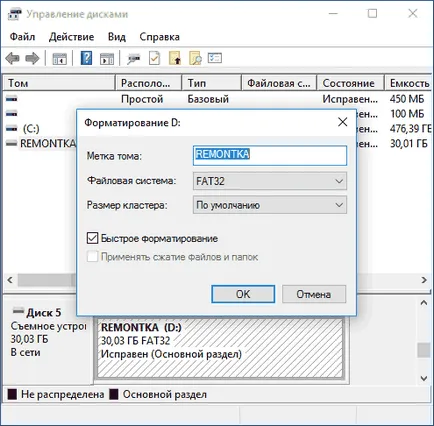Toggle Быстрое форматирование checkbox

92,238
